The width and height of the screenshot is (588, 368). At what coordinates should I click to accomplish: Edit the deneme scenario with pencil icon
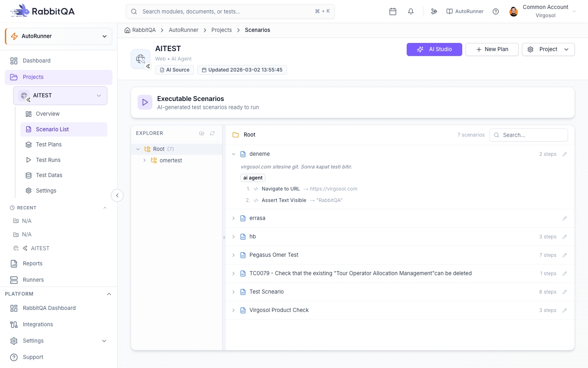[565, 154]
